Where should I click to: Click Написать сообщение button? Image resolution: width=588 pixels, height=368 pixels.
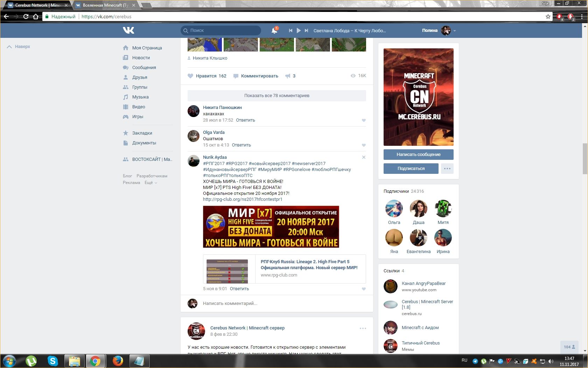(419, 154)
